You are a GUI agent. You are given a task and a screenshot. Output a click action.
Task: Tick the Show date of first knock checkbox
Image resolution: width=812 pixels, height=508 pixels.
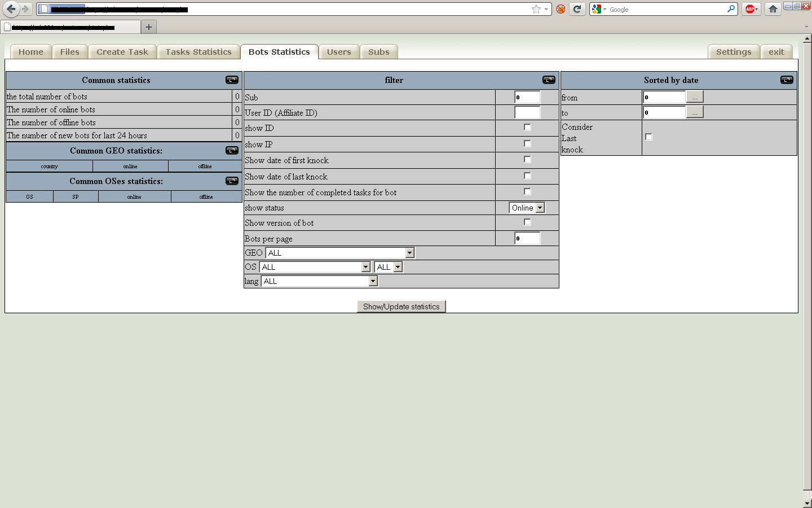point(527,160)
